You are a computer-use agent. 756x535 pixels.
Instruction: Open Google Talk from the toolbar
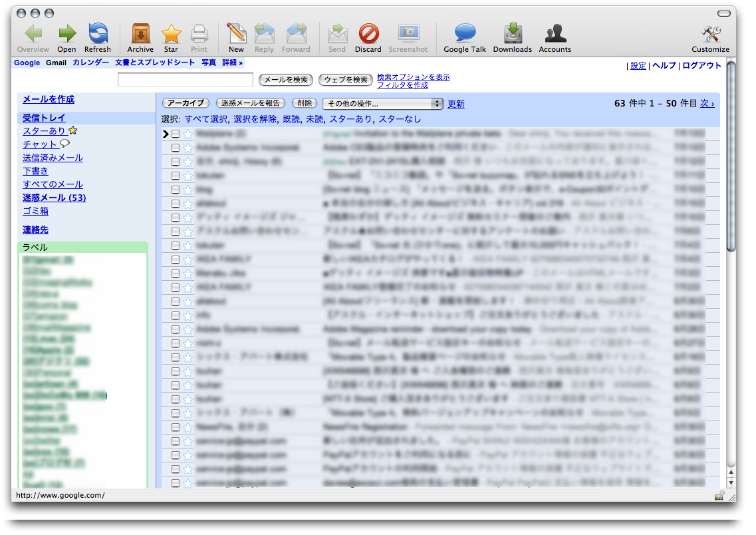click(x=465, y=34)
